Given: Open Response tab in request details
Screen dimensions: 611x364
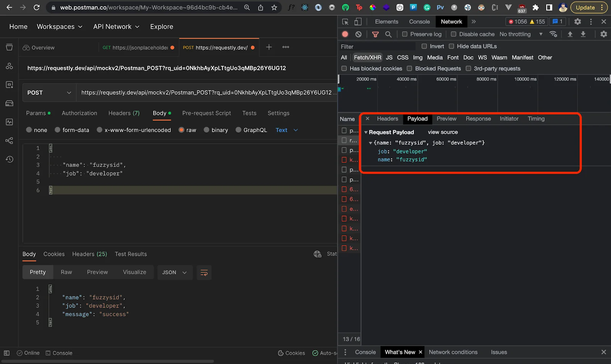Looking at the screenshot, I should 478,119.
